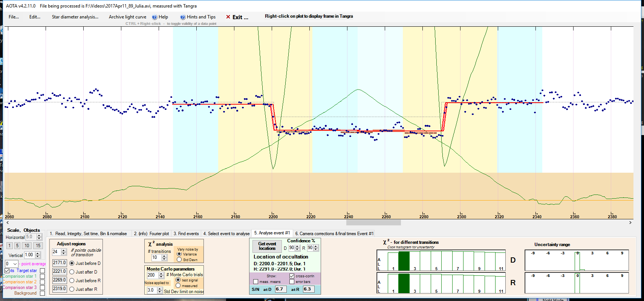Switch to tab 3. Find events
The width and height of the screenshot is (644, 301).
(x=186, y=234)
